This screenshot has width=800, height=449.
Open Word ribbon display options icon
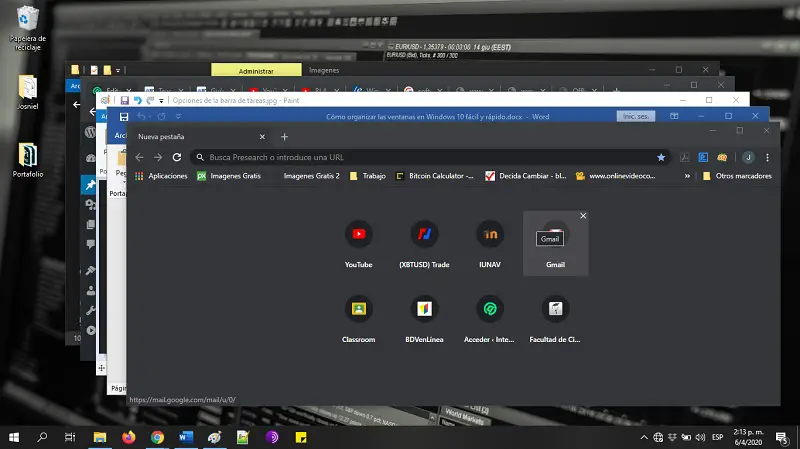(674, 116)
